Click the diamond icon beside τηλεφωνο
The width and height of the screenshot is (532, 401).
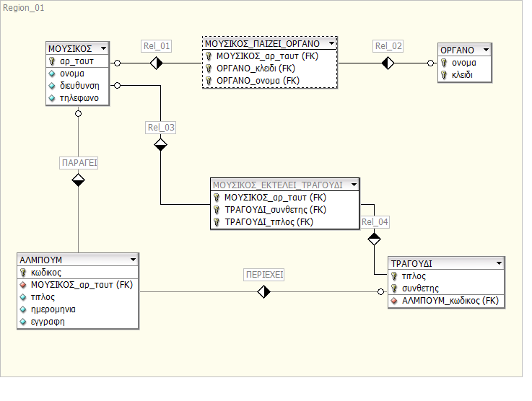(x=52, y=98)
